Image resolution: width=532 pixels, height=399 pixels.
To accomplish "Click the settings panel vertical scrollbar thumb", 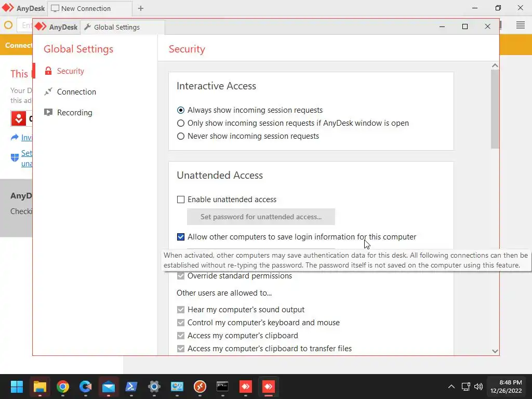I will click(x=495, y=109).
